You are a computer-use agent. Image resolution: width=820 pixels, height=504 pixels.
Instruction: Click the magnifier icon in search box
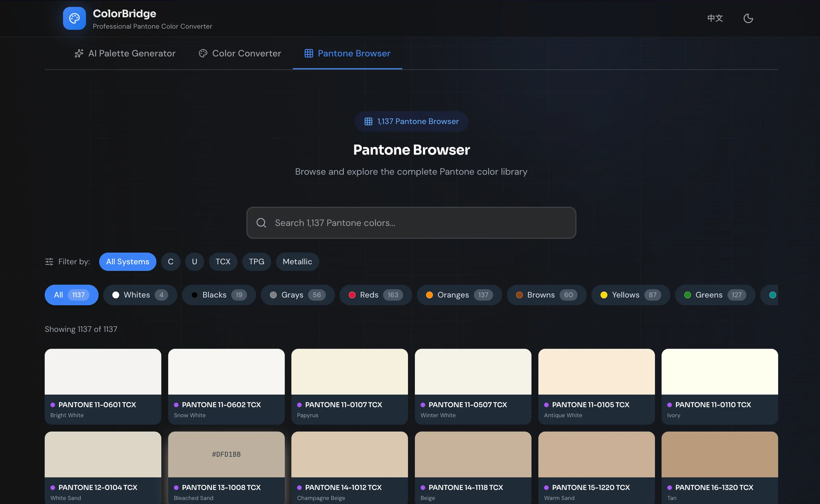[261, 223]
